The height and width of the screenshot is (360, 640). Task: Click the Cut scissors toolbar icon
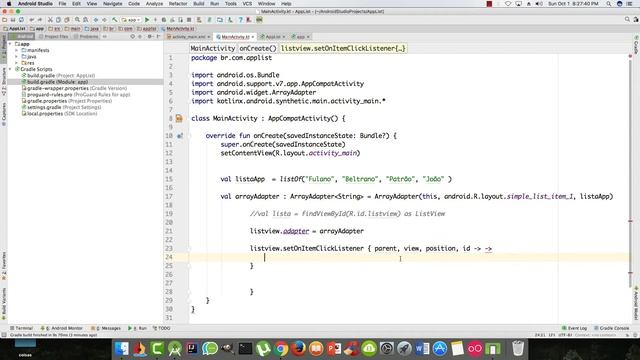tap(50, 20)
